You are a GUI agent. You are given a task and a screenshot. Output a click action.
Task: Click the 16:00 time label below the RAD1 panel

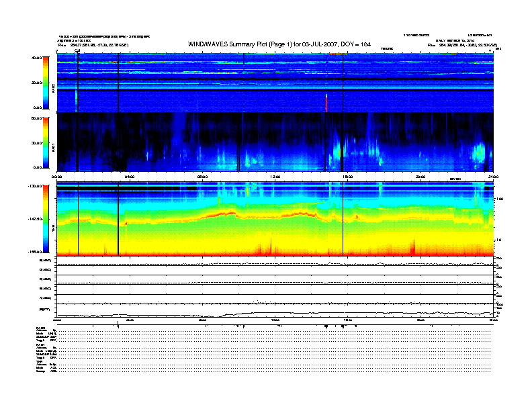point(348,177)
